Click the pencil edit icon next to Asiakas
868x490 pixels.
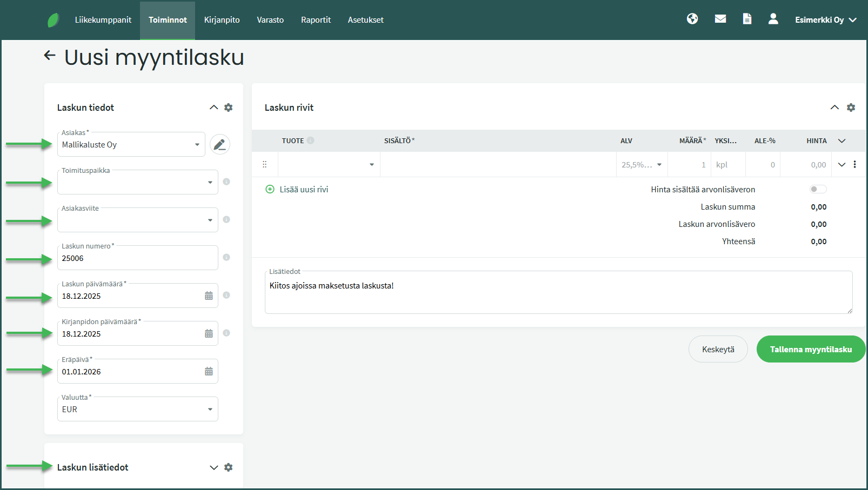pos(220,145)
